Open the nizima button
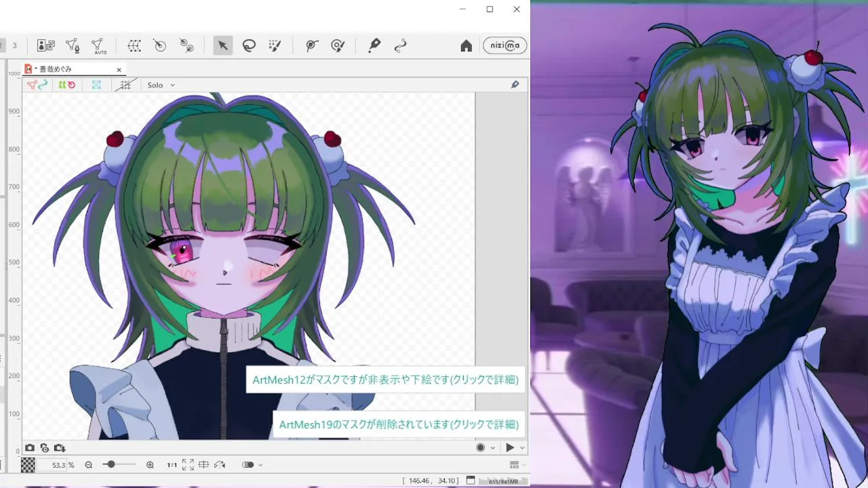 point(505,45)
